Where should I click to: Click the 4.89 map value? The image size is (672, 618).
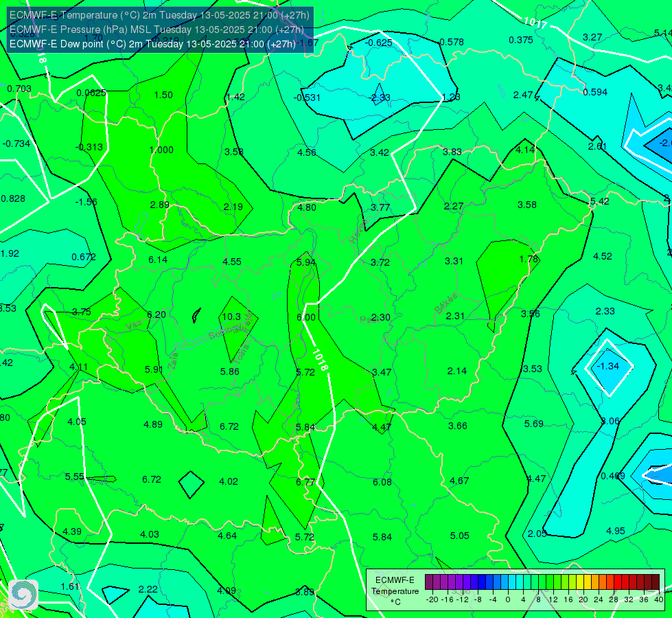tap(153, 424)
